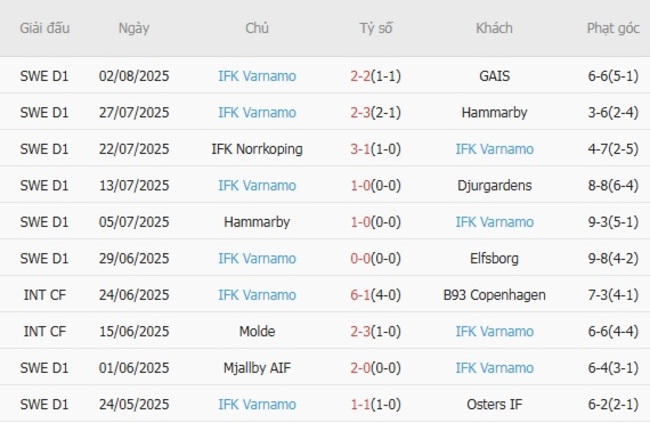Open the B93 Copenhagen team
This screenshot has width=650, height=423.
click(494, 295)
